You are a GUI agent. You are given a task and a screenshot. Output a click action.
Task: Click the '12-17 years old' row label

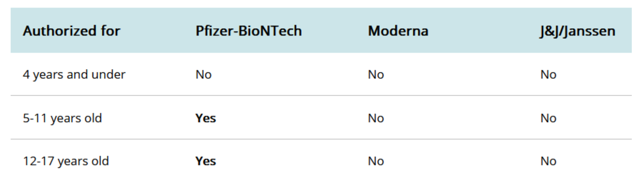(66, 161)
